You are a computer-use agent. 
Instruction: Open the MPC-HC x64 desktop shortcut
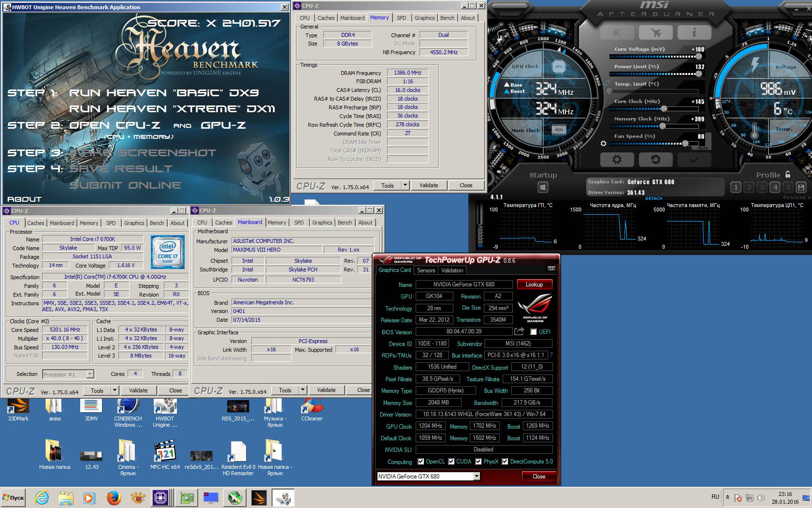pyautogui.click(x=165, y=455)
